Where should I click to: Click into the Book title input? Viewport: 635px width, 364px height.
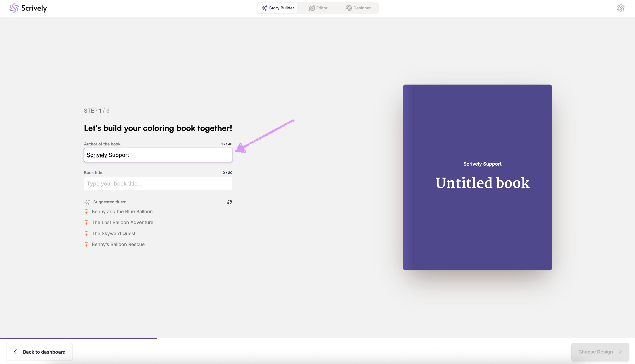158,184
